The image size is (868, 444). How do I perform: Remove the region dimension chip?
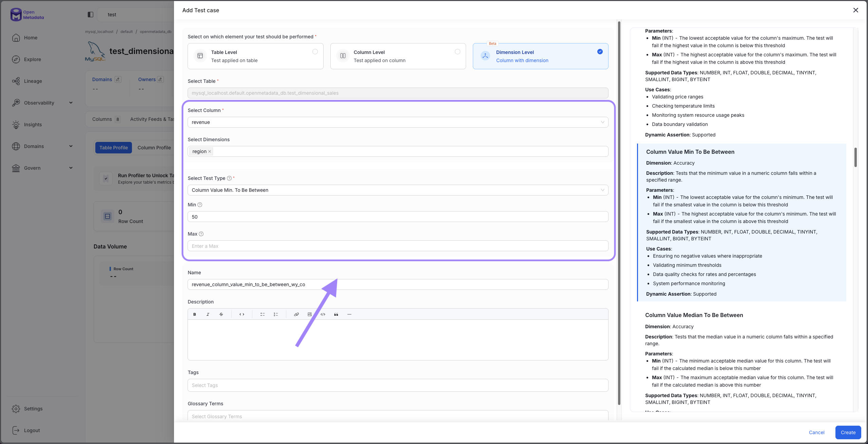click(209, 151)
